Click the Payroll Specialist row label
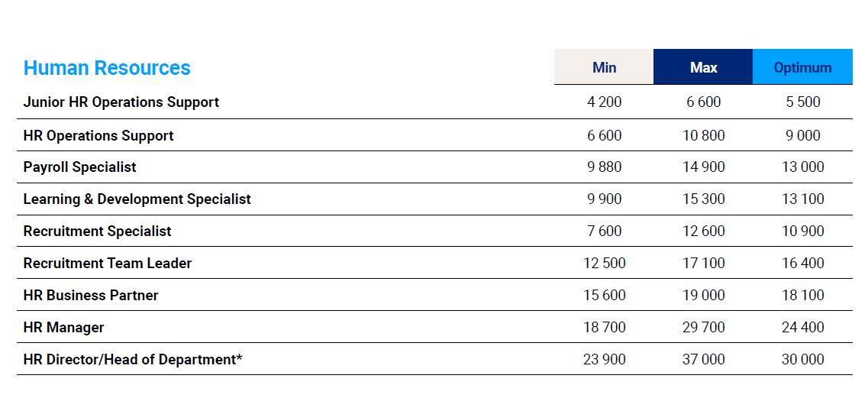868x398 pixels. pyautogui.click(x=80, y=167)
